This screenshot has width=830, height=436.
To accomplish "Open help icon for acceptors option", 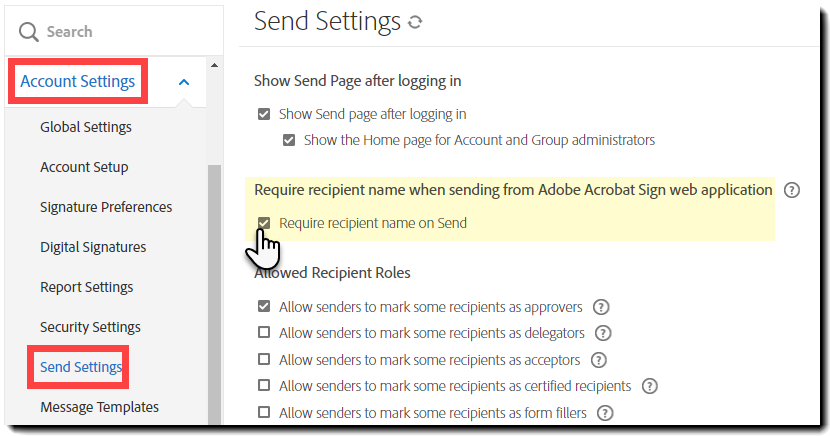I will pyautogui.click(x=599, y=360).
